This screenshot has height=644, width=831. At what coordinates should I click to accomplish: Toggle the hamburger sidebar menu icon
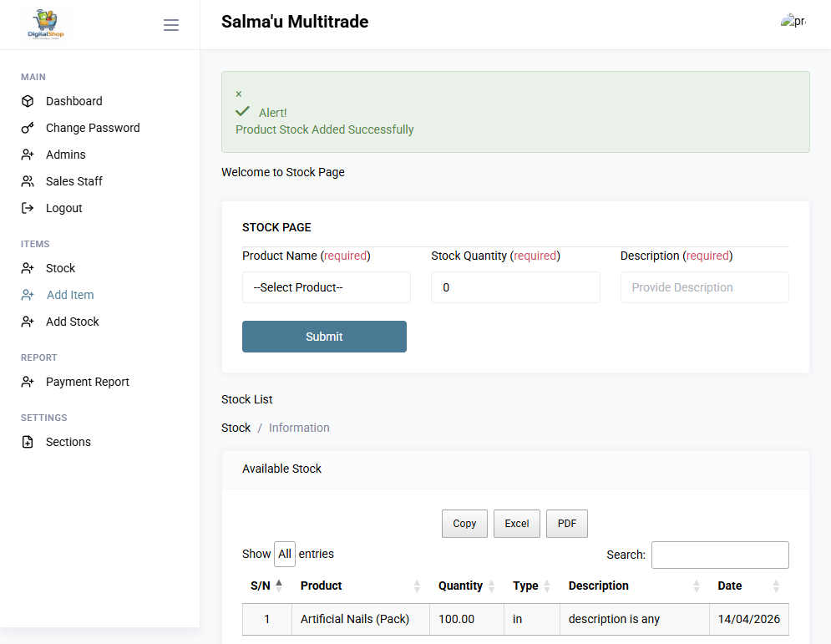pos(170,25)
